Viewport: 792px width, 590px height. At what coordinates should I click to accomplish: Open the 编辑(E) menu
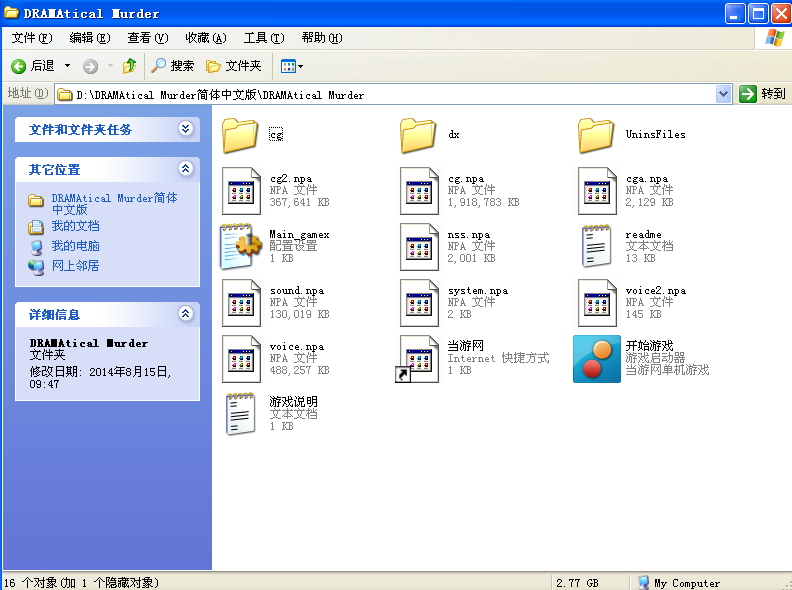coord(89,38)
